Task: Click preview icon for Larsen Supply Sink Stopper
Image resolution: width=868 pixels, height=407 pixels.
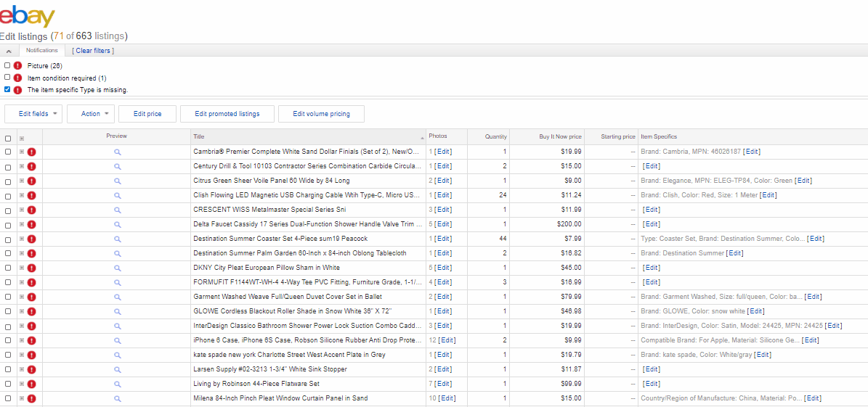Action: [x=117, y=369]
